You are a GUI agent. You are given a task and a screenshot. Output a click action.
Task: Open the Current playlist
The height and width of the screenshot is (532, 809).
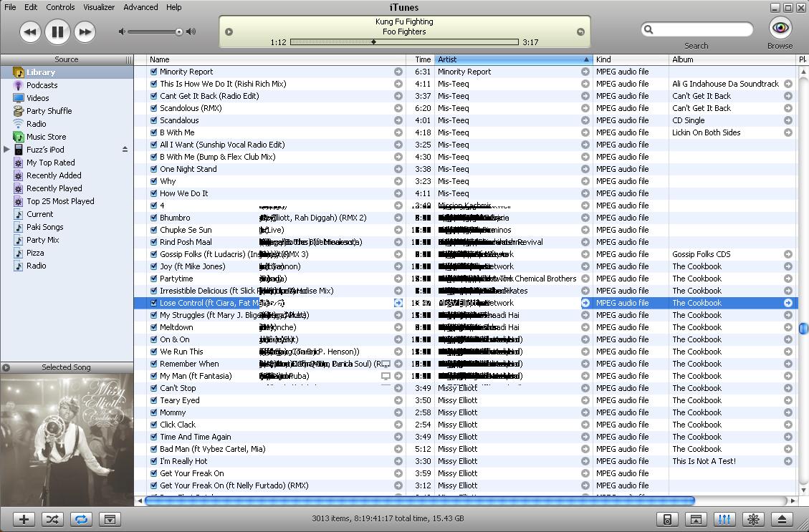(x=39, y=214)
